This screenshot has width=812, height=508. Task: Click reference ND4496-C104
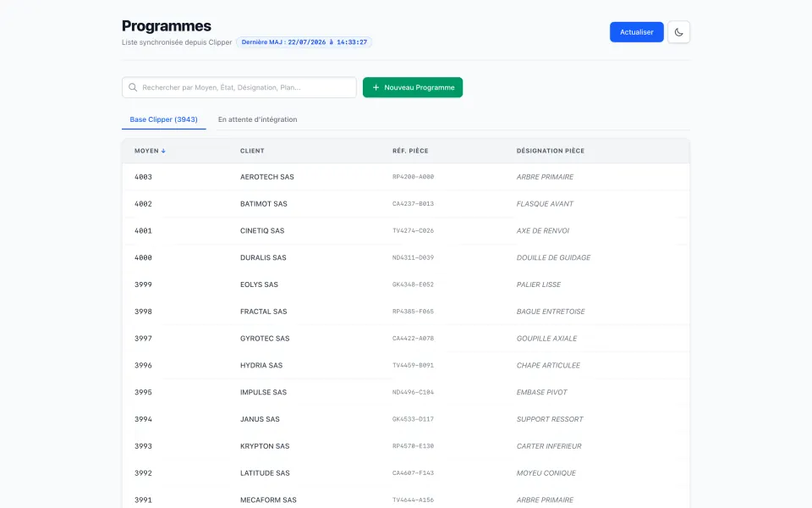(414, 392)
